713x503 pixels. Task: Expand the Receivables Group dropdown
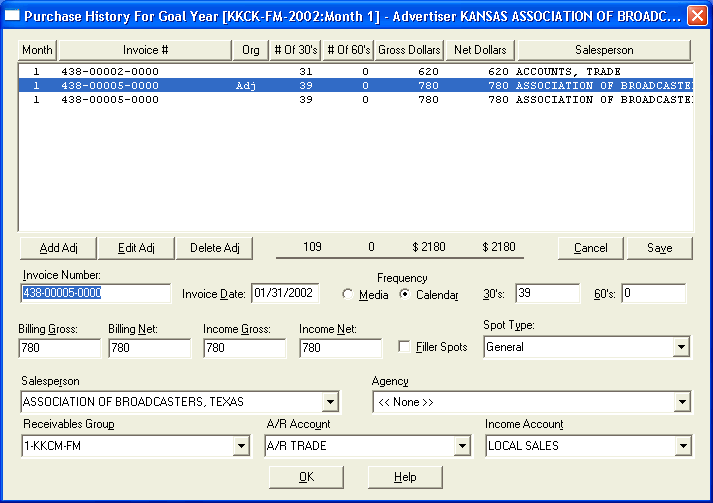click(x=241, y=446)
